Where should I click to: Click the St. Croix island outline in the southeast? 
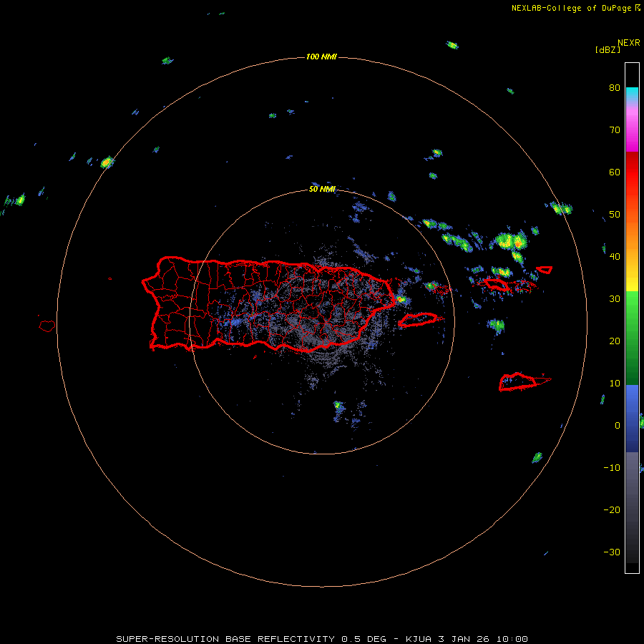(518, 381)
